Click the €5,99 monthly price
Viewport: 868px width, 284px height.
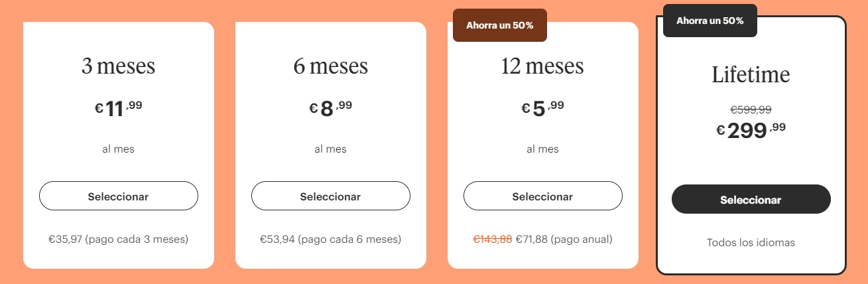tap(542, 108)
